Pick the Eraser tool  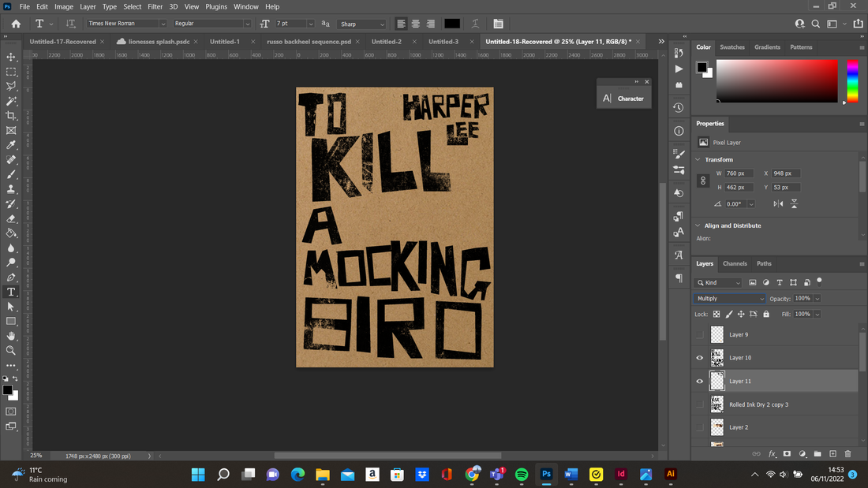coord(11,218)
